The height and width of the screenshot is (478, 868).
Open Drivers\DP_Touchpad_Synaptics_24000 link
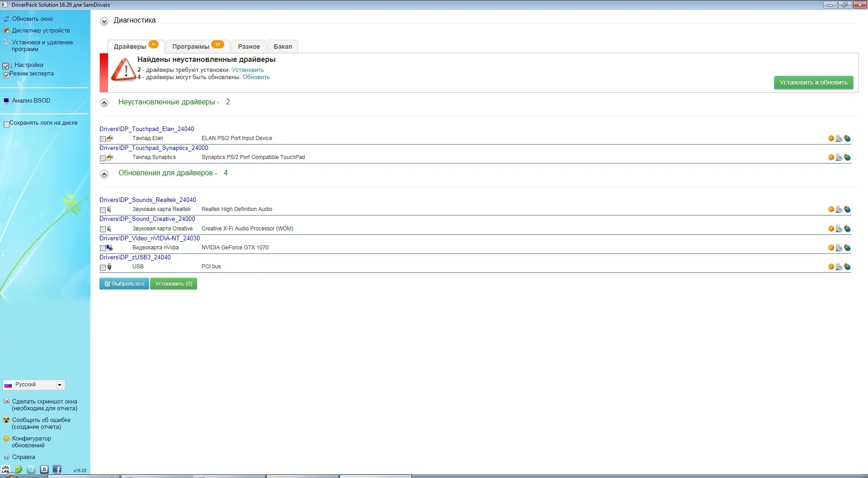pos(154,148)
